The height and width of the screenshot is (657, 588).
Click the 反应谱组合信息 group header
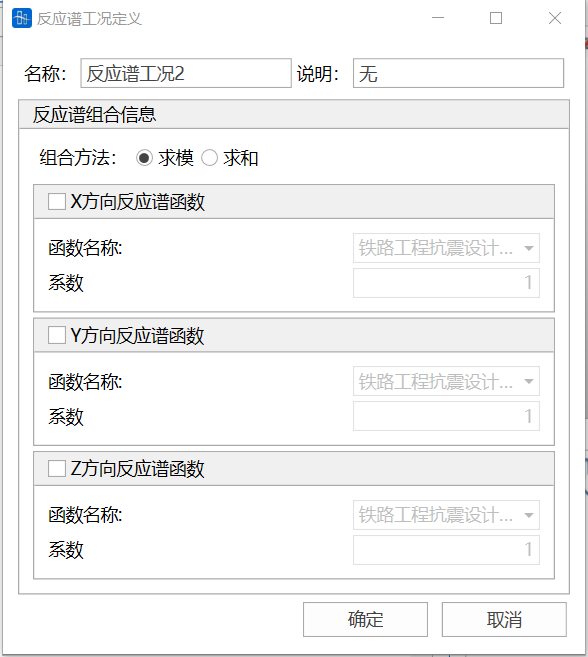tap(294, 114)
